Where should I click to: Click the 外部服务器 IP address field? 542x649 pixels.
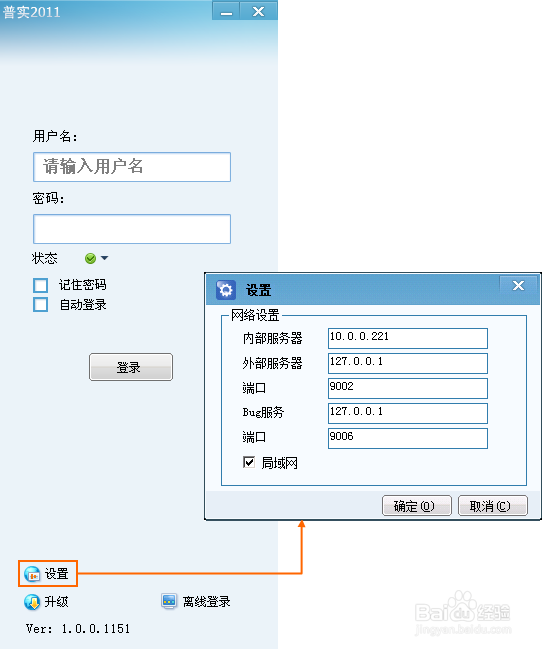coord(408,363)
